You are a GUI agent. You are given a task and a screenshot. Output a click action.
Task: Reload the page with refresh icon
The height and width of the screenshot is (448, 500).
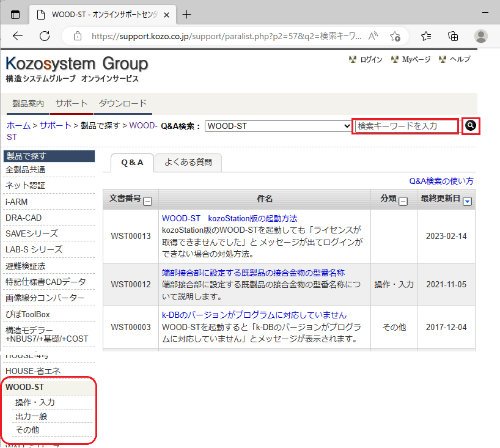[44, 35]
